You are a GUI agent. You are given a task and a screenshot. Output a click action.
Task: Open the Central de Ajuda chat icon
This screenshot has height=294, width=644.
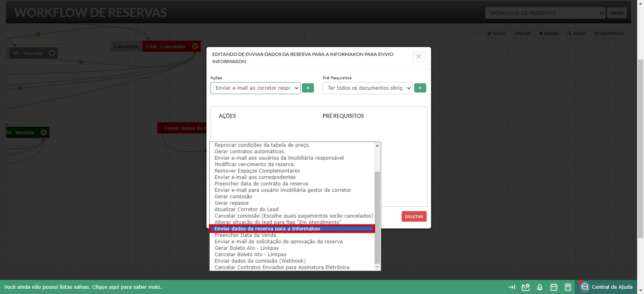[x=585, y=287]
